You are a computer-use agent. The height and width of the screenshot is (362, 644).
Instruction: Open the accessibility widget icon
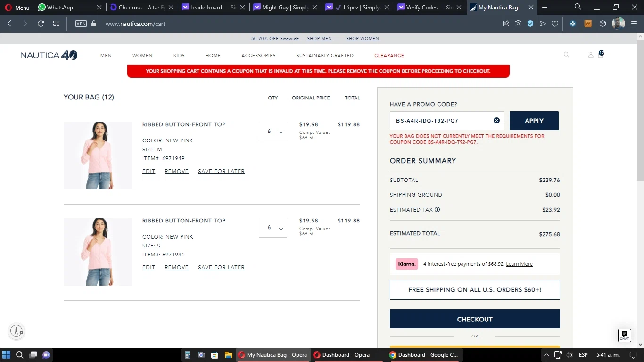pos(17,331)
